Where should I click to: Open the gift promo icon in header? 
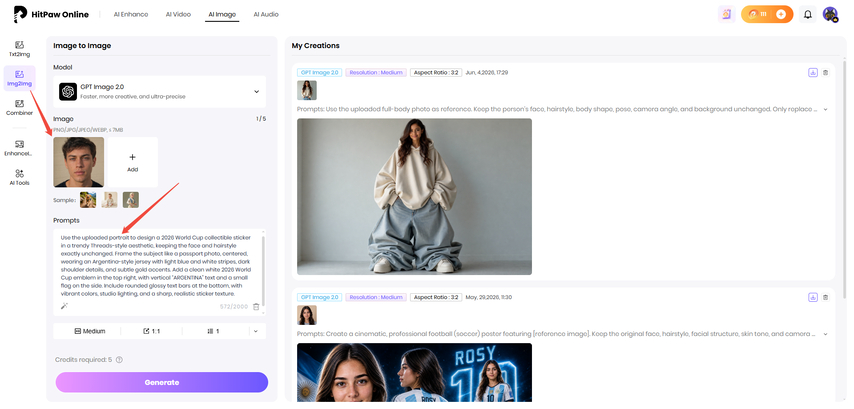click(727, 14)
